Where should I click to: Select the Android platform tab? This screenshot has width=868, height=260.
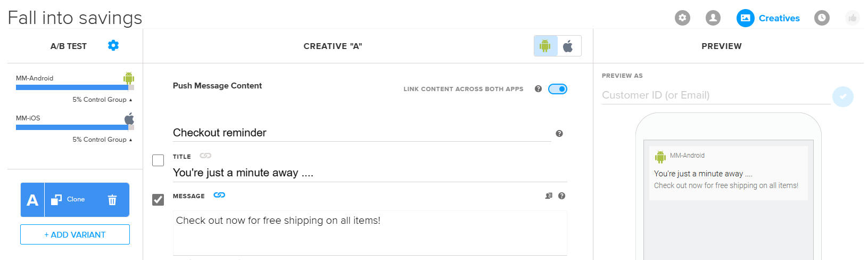(545, 46)
